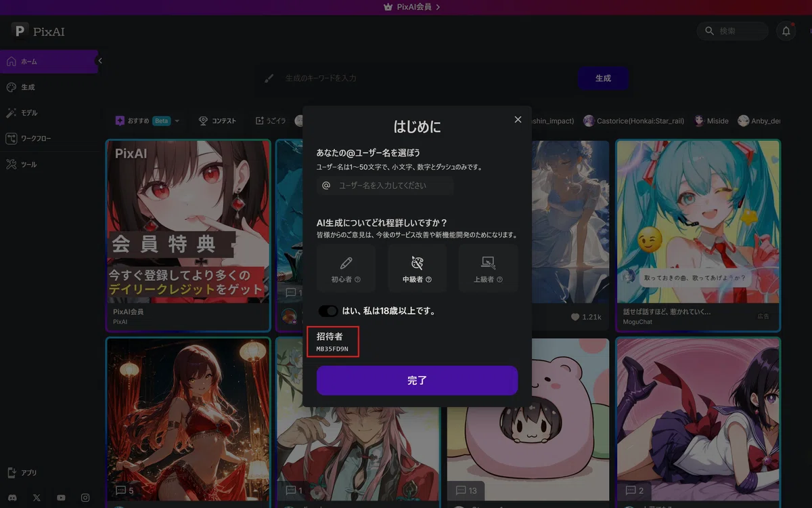
Task: Click the comment icon showing 2
Action: pyautogui.click(x=631, y=490)
